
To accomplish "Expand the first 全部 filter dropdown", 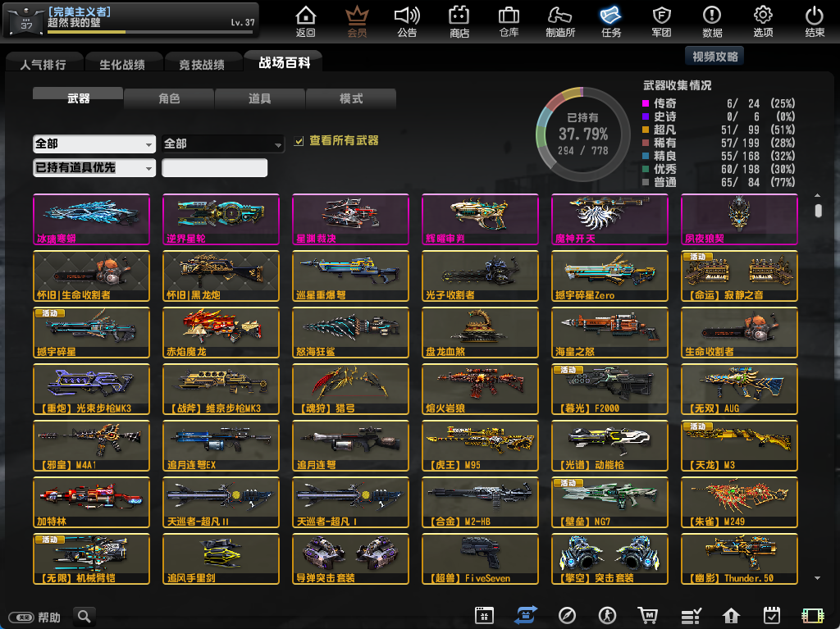I will (x=94, y=144).
